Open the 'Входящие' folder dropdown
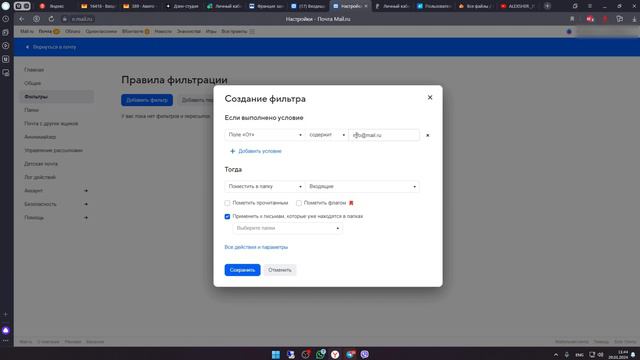The image size is (640, 360). tap(363, 187)
